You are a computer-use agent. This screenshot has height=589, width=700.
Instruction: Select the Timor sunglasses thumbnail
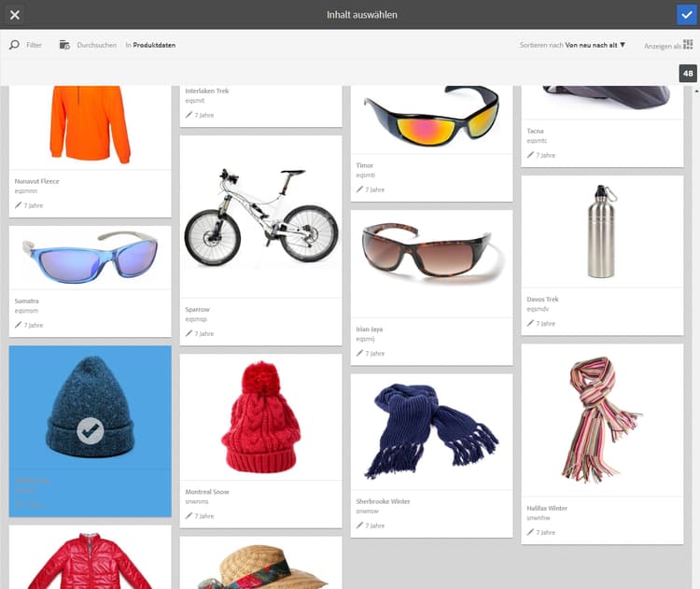[432, 117]
